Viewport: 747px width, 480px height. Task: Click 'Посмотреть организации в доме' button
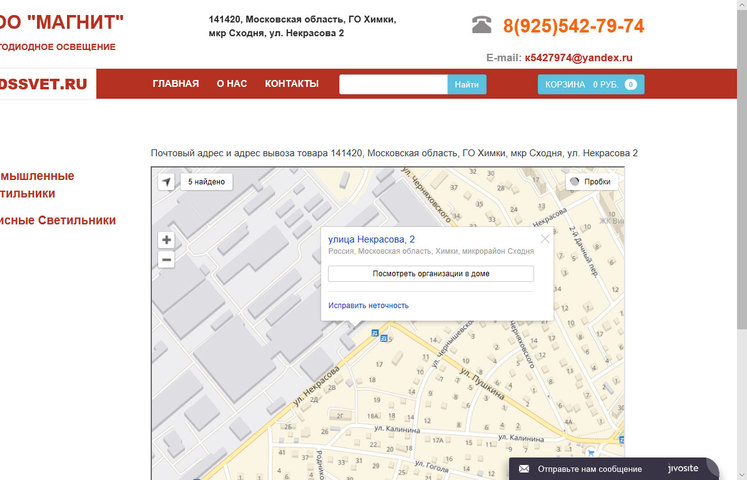[430, 273]
